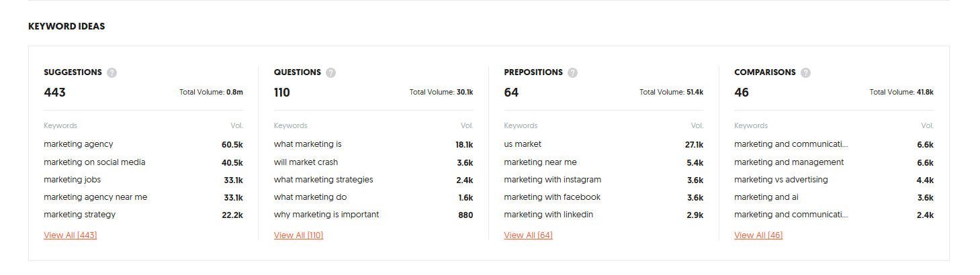Open View All [110] questions link

(298, 235)
